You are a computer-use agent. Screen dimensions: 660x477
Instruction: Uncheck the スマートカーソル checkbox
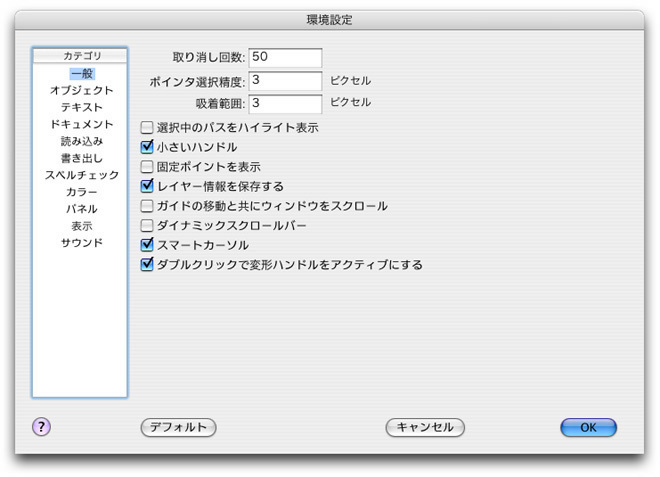tap(147, 245)
